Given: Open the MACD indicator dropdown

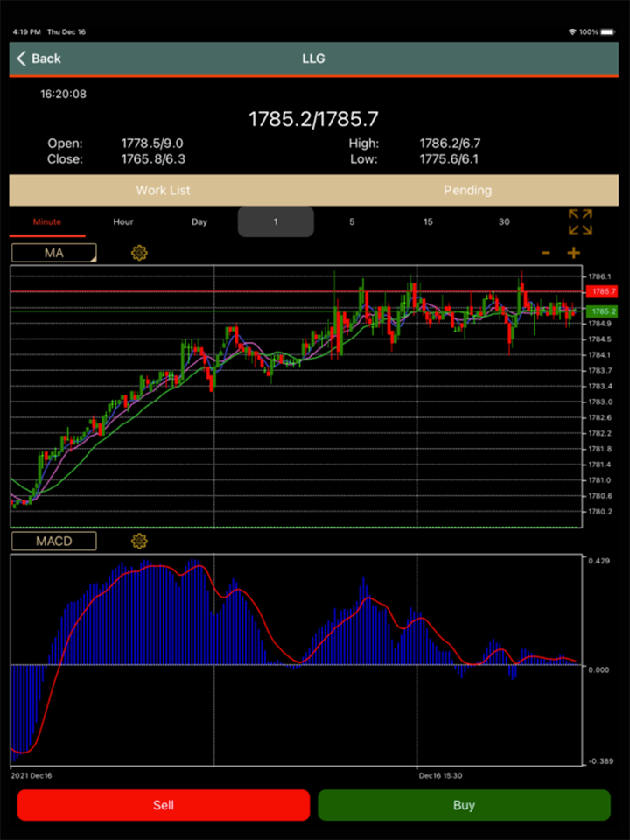Looking at the screenshot, I should pyautogui.click(x=54, y=541).
